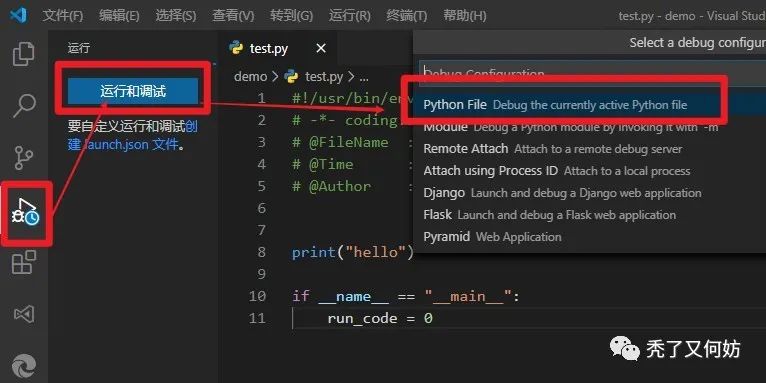Focus the Debug Configuration input field
Viewport: 766px width, 383px height.
pyautogui.click(x=593, y=74)
